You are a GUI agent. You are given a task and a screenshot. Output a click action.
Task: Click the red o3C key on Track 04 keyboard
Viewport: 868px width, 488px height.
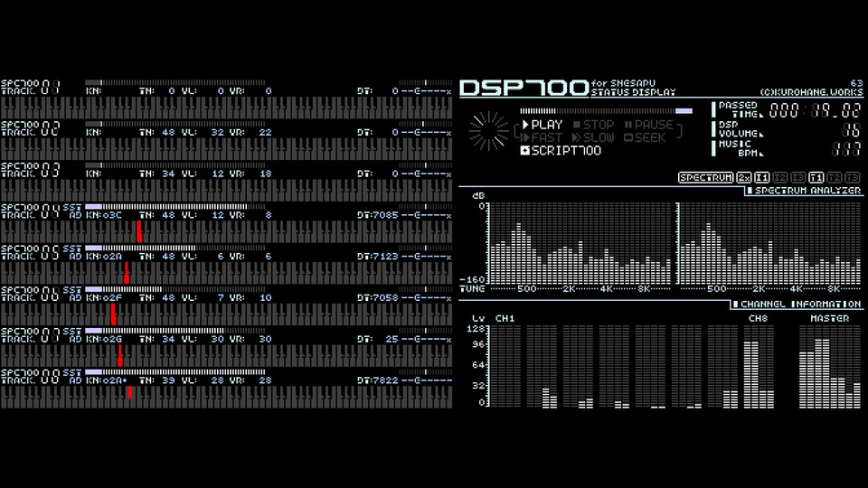tap(139, 231)
